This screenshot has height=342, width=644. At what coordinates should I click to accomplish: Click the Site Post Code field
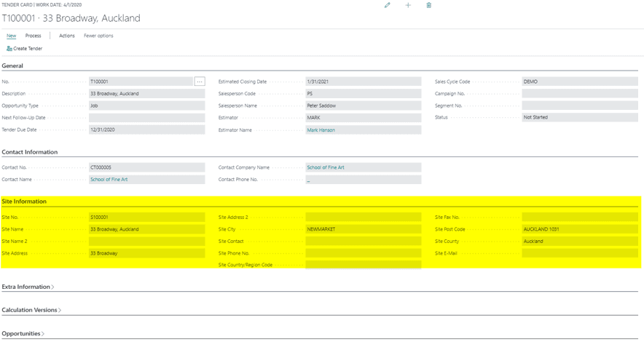coord(579,229)
